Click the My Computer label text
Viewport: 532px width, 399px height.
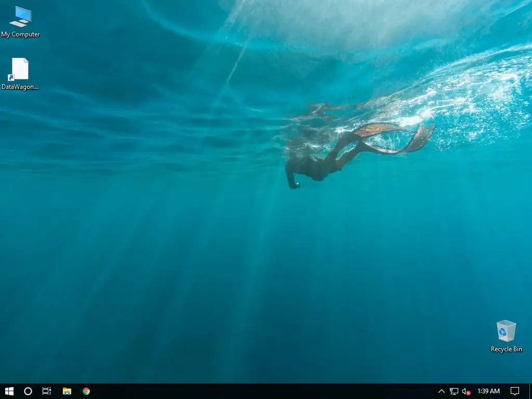click(20, 34)
